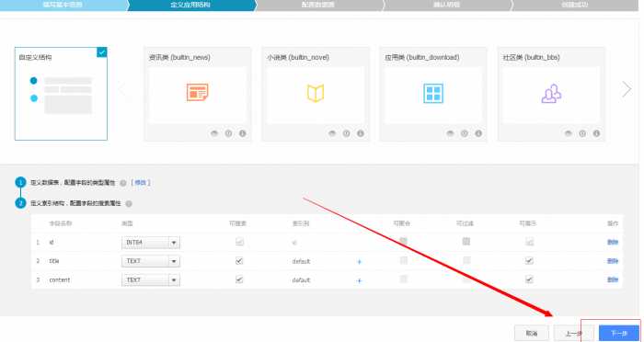Click the yellow book novel icon

316,93
